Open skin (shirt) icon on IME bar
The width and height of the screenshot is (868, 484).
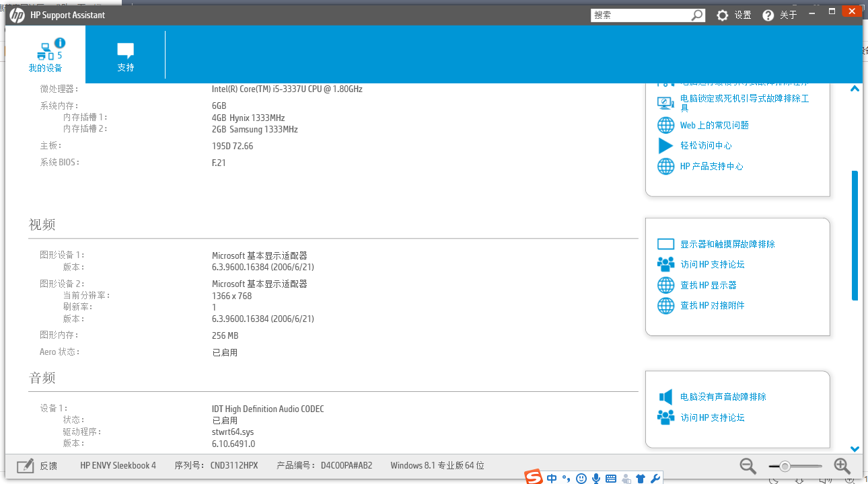pyautogui.click(x=641, y=479)
